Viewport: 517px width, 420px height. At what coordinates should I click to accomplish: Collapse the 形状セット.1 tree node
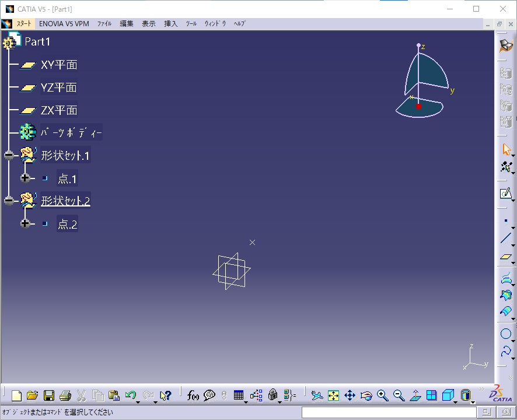pyautogui.click(x=9, y=155)
